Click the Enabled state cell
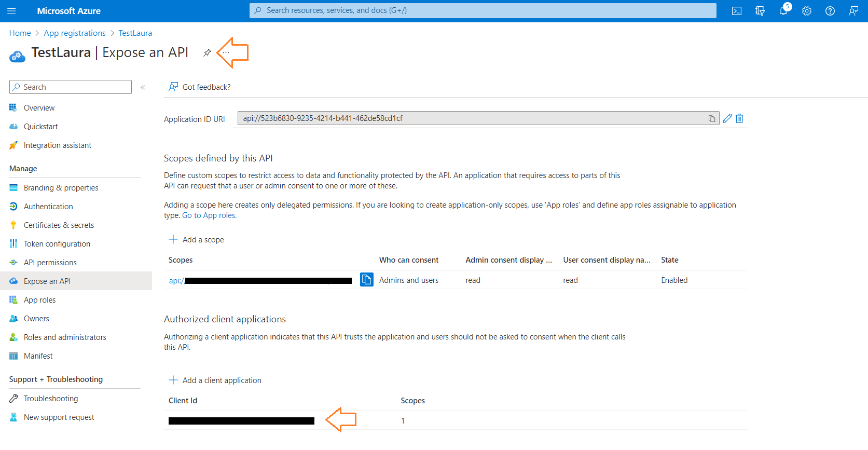 point(674,280)
